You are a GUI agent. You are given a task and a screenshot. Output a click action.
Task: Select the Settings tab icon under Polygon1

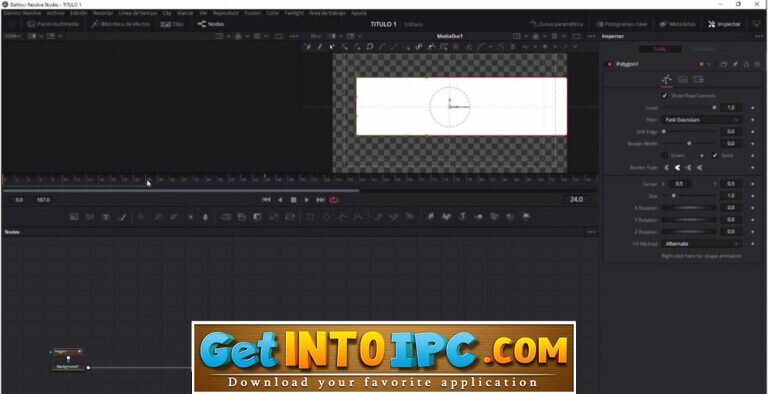tap(698, 79)
